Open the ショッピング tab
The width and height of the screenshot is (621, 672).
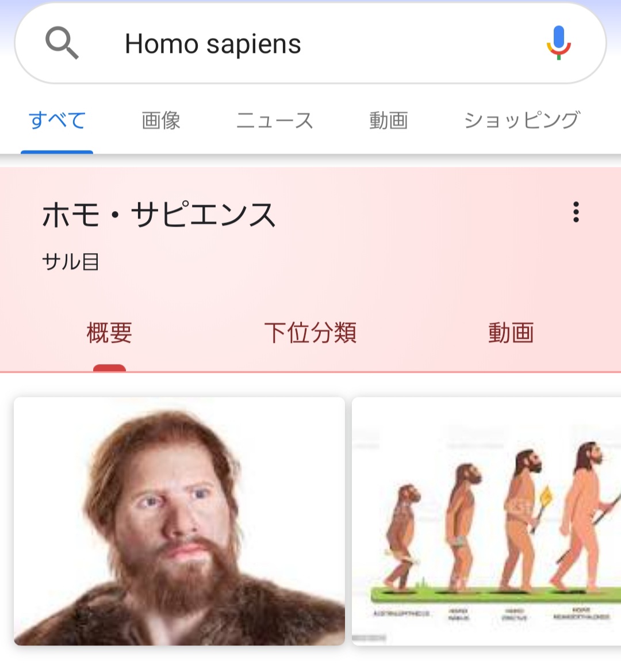point(522,120)
